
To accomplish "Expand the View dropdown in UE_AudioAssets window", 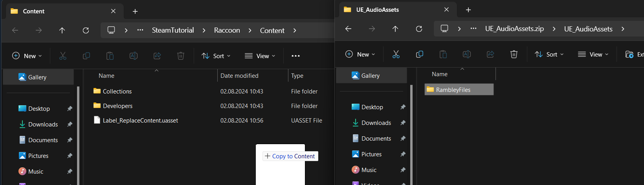I will pyautogui.click(x=593, y=54).
